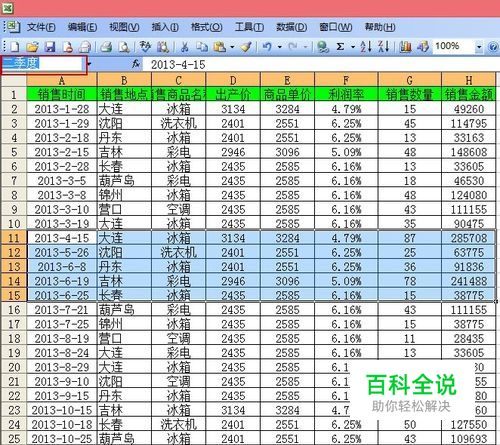This screenshot has width=500, height=445.
Task: Open the Name Box dropdown arrow
Action: pyautogui.click(x=89, y=64)
